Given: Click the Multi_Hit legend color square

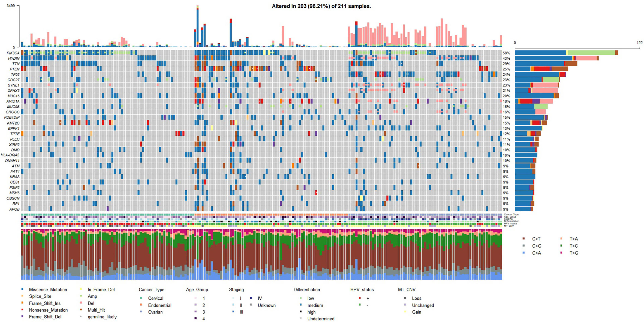Looking at the screenshot, I should coord(81,309).
